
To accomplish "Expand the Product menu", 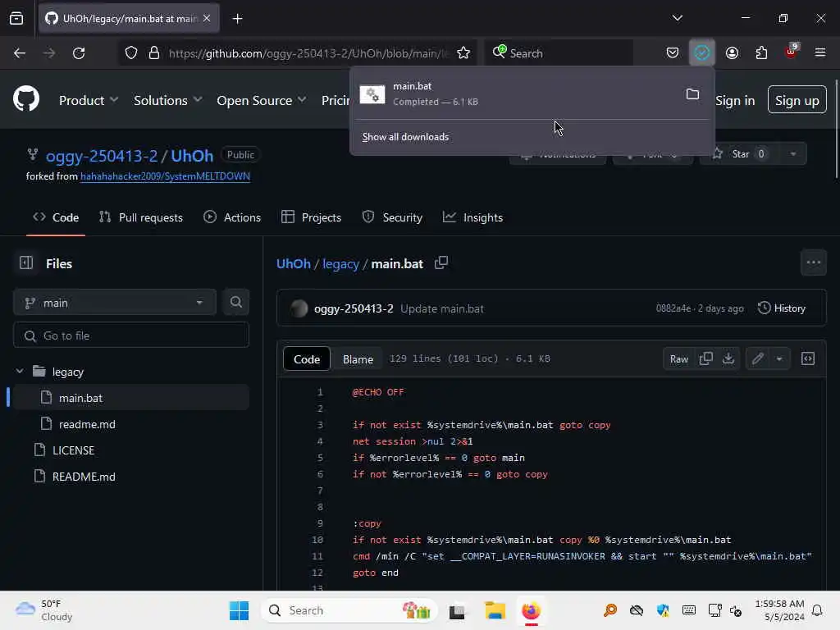I will [89, 100].
